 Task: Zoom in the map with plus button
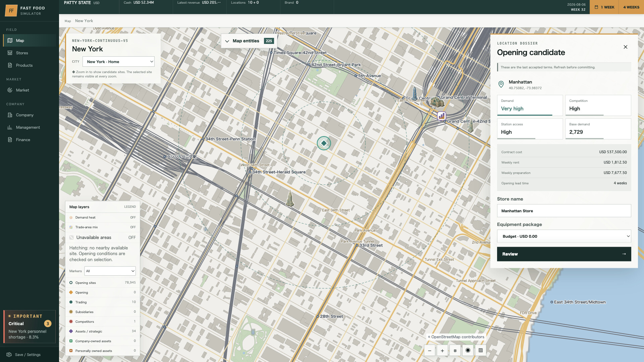point(442,351)
